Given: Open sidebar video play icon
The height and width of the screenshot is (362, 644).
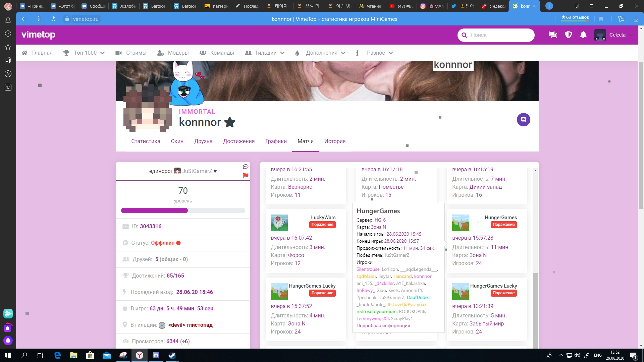Looking at the screenshot, I should click(x=8, y=74).
